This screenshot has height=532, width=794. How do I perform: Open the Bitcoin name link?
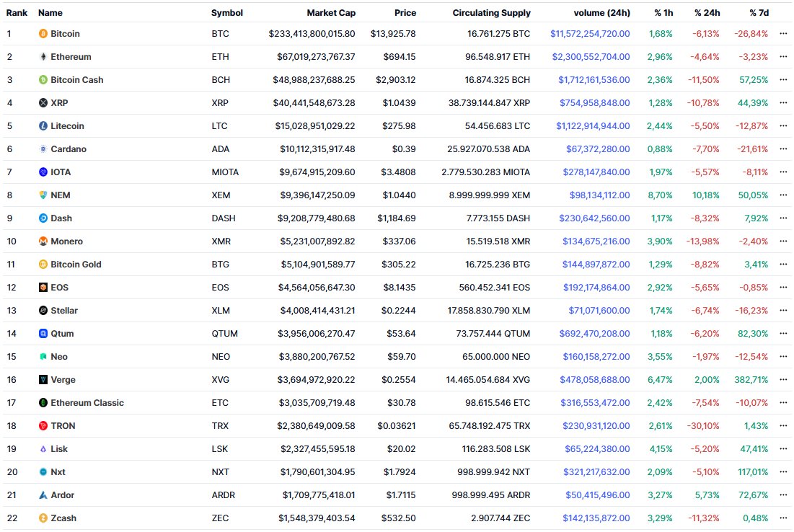pyautogui.click(x=66, y=33)
